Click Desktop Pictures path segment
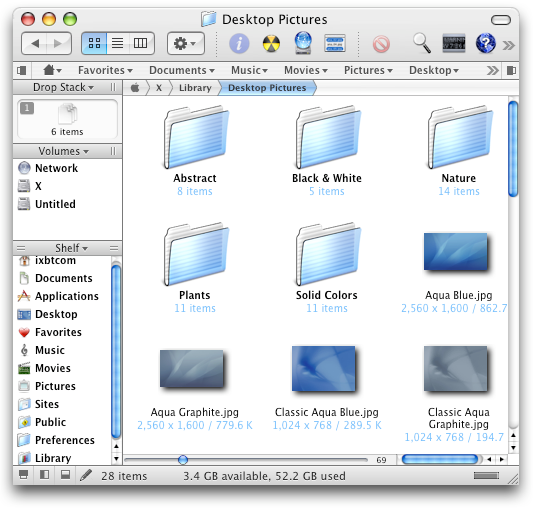This screenshot has height=512, width=536. coord(267,88)
